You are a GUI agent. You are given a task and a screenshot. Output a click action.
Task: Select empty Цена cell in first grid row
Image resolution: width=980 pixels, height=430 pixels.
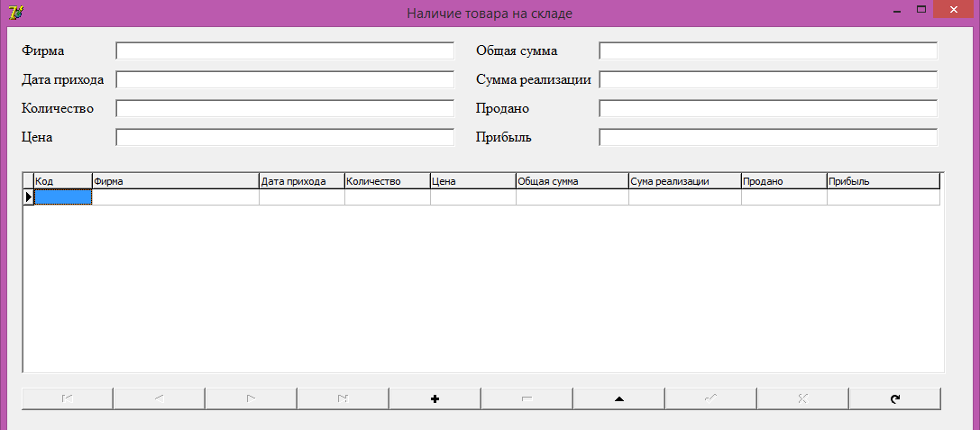coord(473,197)
